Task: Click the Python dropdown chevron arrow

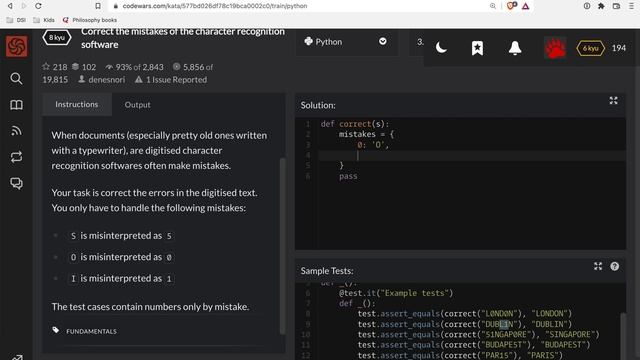Action: pos(382,41)
